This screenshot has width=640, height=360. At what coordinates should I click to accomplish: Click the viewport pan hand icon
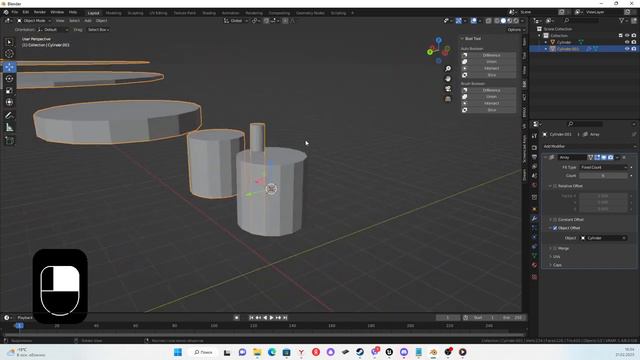[448, 79]
